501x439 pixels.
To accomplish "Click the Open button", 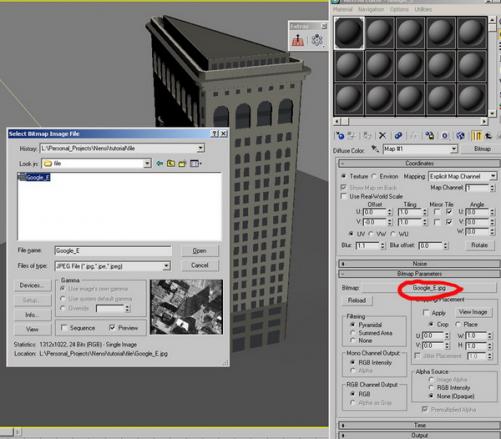I will (x=200, y=251).
